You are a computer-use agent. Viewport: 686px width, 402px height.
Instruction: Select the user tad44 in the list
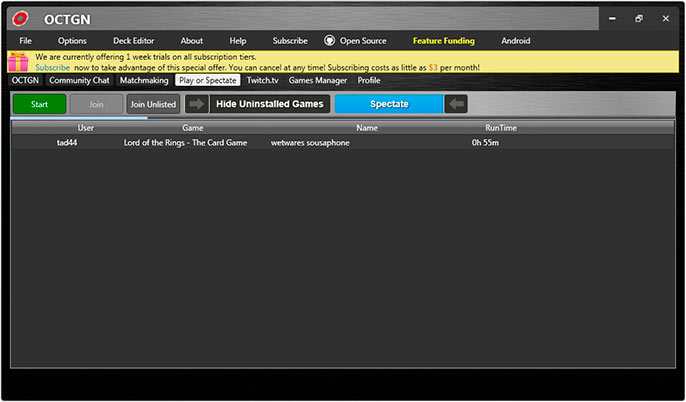tap(67, 143)
